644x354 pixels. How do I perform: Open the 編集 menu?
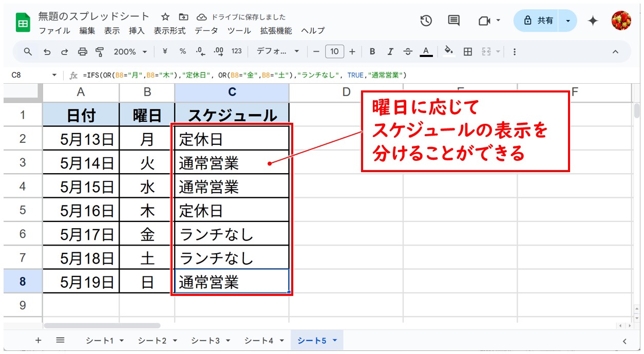pos(87,31)
